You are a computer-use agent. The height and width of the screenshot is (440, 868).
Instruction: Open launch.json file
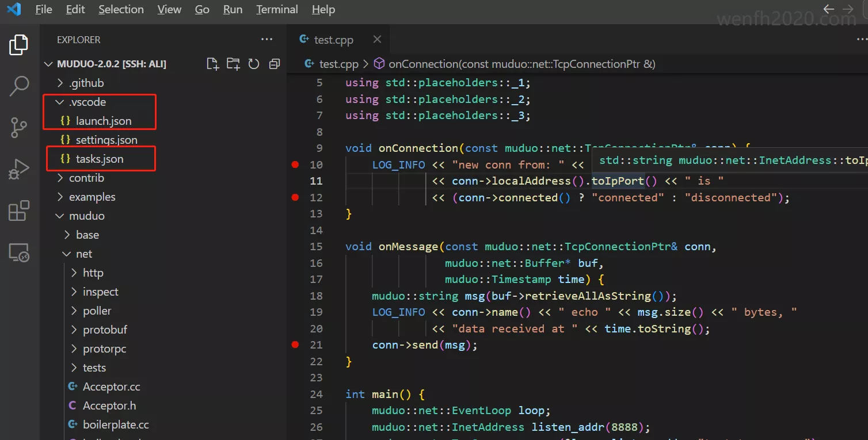[104, 121]
